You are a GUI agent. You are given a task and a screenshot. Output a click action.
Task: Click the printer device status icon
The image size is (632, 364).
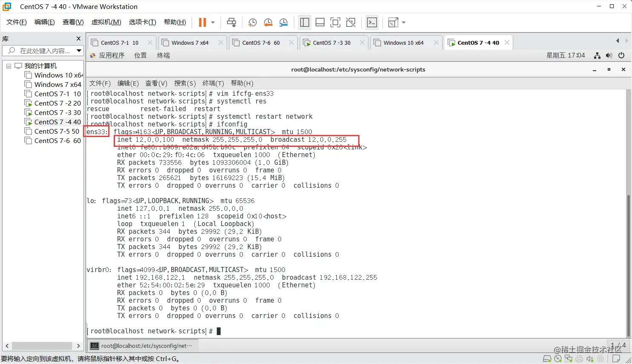pos(579,359)
